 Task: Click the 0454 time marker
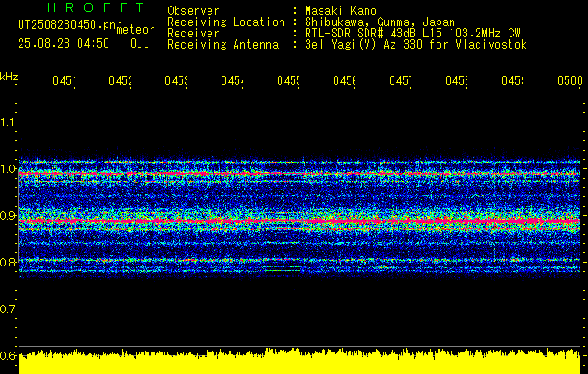(x=232, y=80)
